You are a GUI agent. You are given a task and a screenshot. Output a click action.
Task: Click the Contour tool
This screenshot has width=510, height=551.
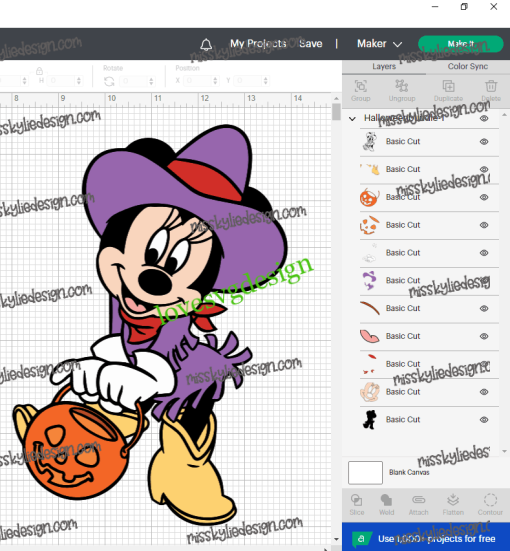point(490,500)
